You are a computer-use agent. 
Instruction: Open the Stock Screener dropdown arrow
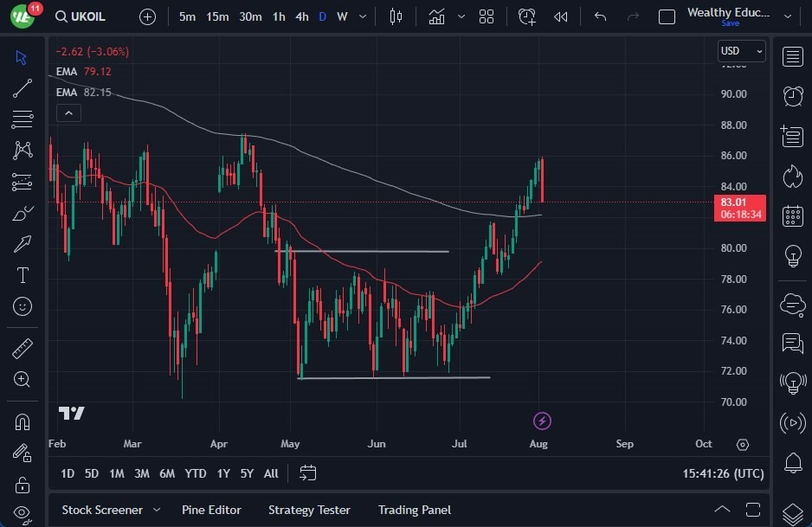[x=157, y=510]
